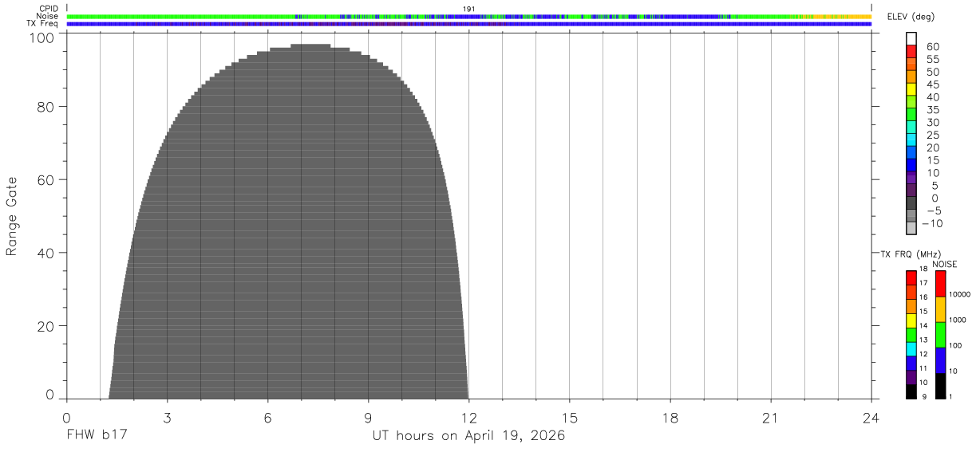Click the 'CPID' row label
980x452 pixels.
pos(49,9)
